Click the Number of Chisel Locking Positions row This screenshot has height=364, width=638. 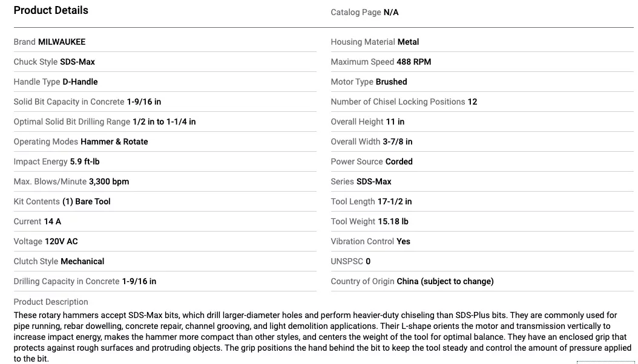pyautogui.click(x=404, y=102)
